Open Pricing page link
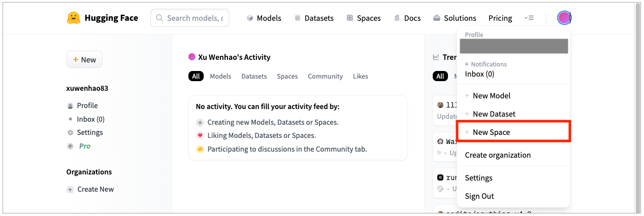The width and height of the screenshot is (644, 216). pos(500,18)
